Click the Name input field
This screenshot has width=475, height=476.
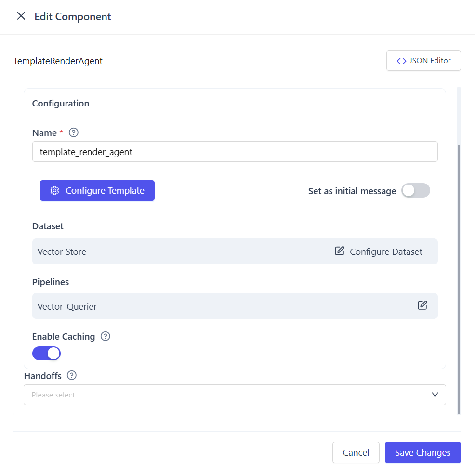coord(235,152)
